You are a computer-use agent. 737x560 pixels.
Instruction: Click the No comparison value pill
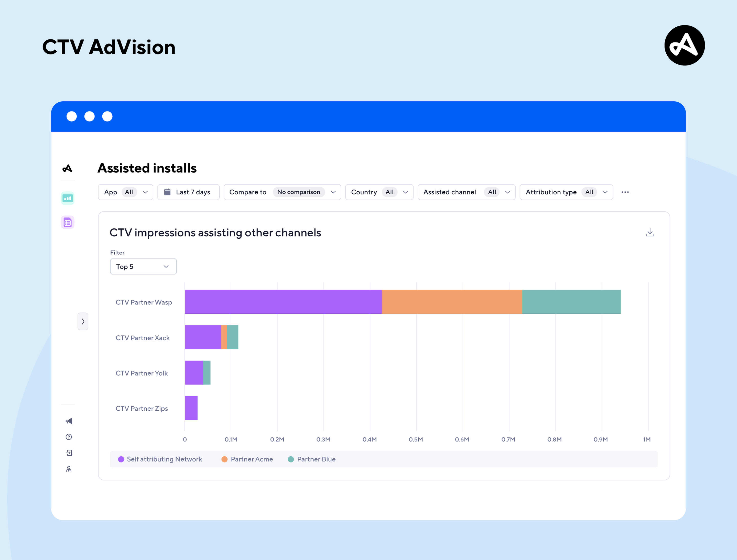point(299,192)
